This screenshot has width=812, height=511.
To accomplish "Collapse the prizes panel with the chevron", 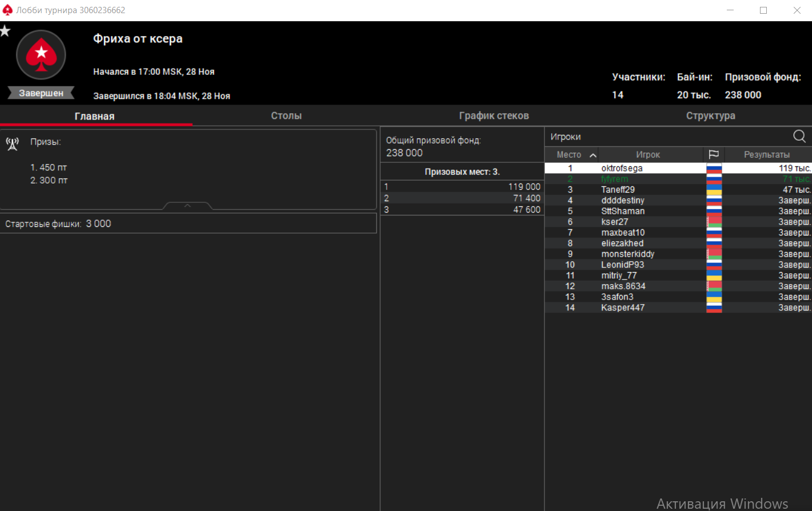I will pos(188,206).
